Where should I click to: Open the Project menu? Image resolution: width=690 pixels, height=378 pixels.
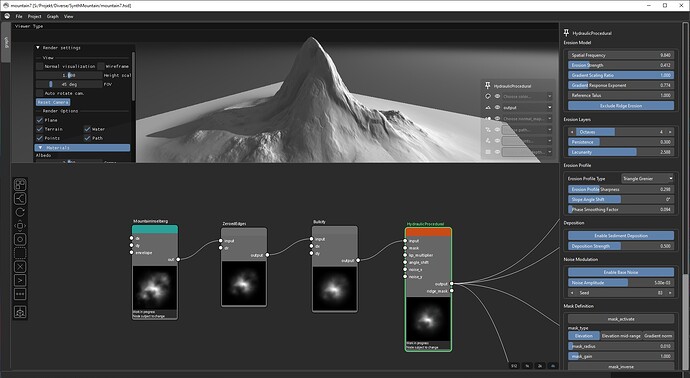pyautogui.click(x=34, y=16)
